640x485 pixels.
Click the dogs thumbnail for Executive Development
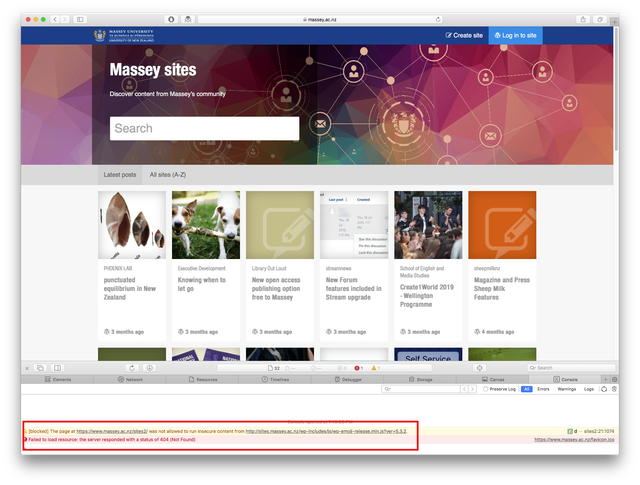(206, 225)
